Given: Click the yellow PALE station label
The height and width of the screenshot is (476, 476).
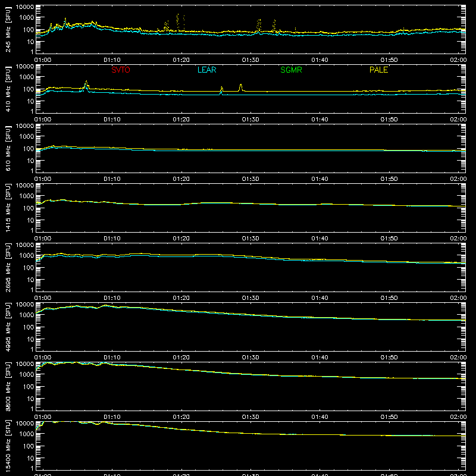Looking at the screenshot, I should pos(378,70).
